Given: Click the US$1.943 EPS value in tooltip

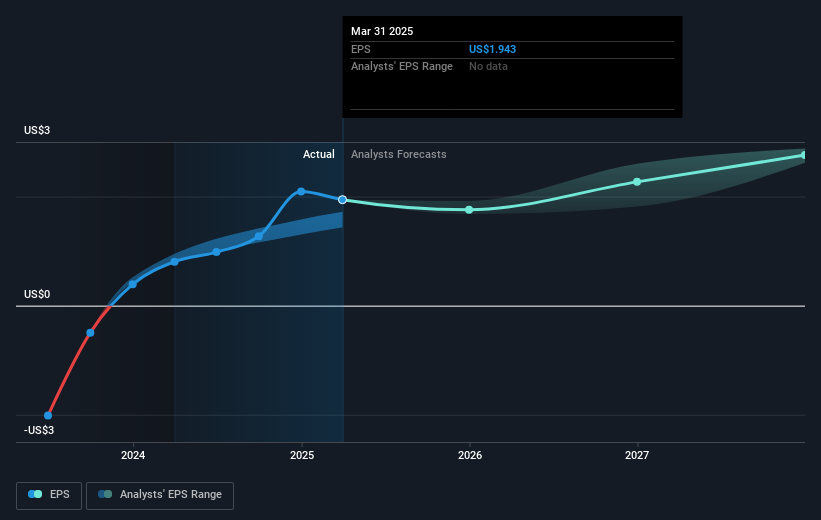Looking at the screenshot, I should point(492,49).
